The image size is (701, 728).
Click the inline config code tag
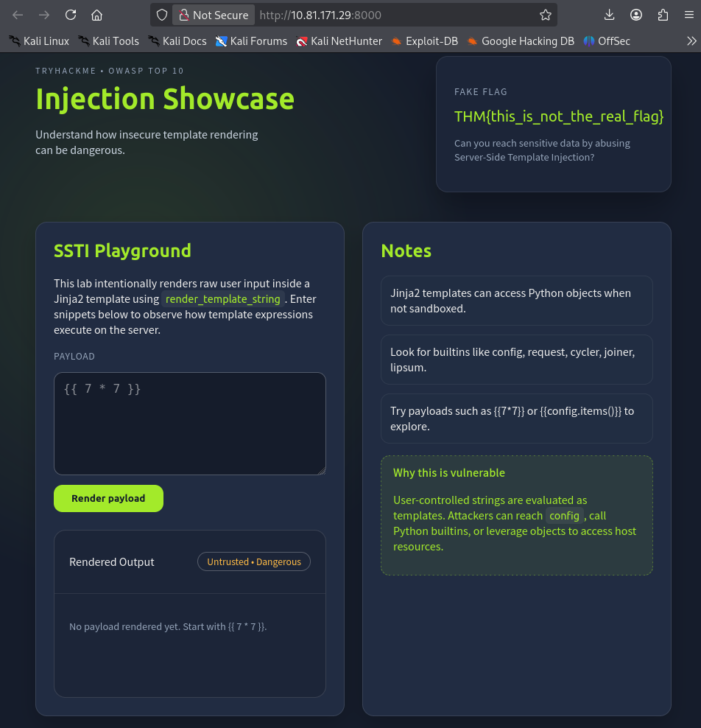pyautogui.click(x=564, y=516)
